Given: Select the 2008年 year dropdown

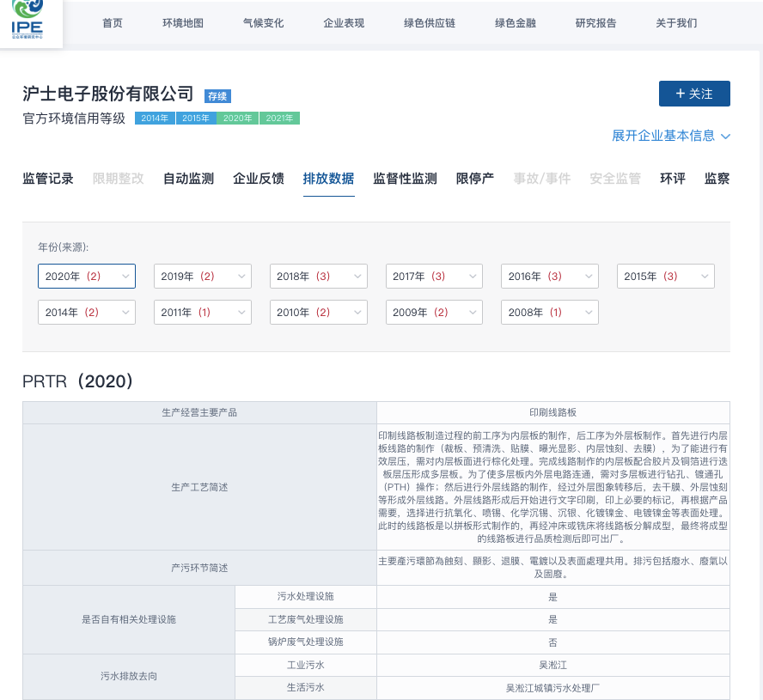Looking at the screenshot, I should 550,313.
